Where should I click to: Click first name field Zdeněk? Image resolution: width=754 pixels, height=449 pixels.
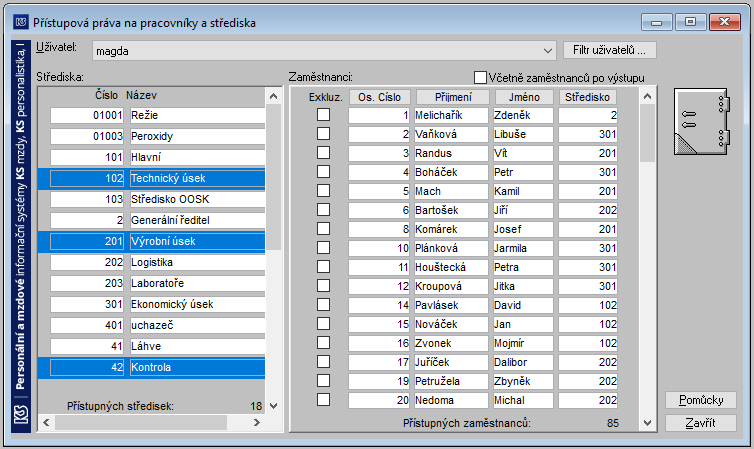pyautogui.click(x=523, y=115)
